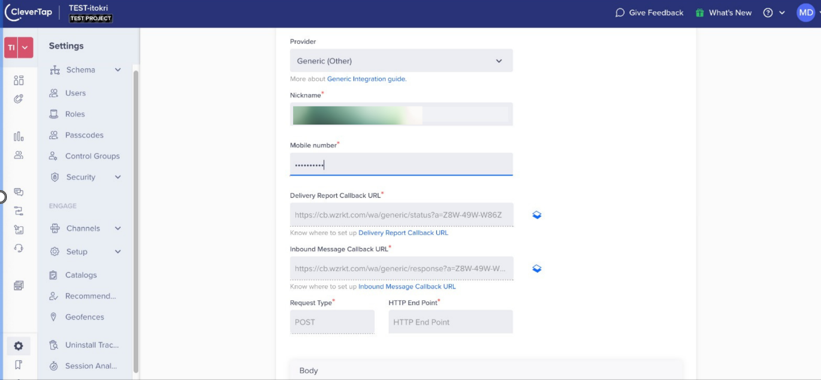Open the Segments people icon in left rail
Screen dimensions: 821x380
tap(19, 155)
